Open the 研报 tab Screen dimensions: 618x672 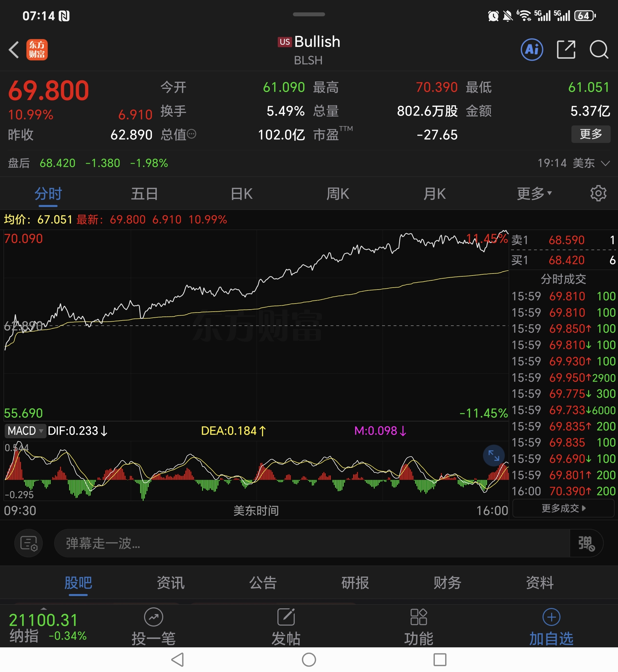(355, 583)
